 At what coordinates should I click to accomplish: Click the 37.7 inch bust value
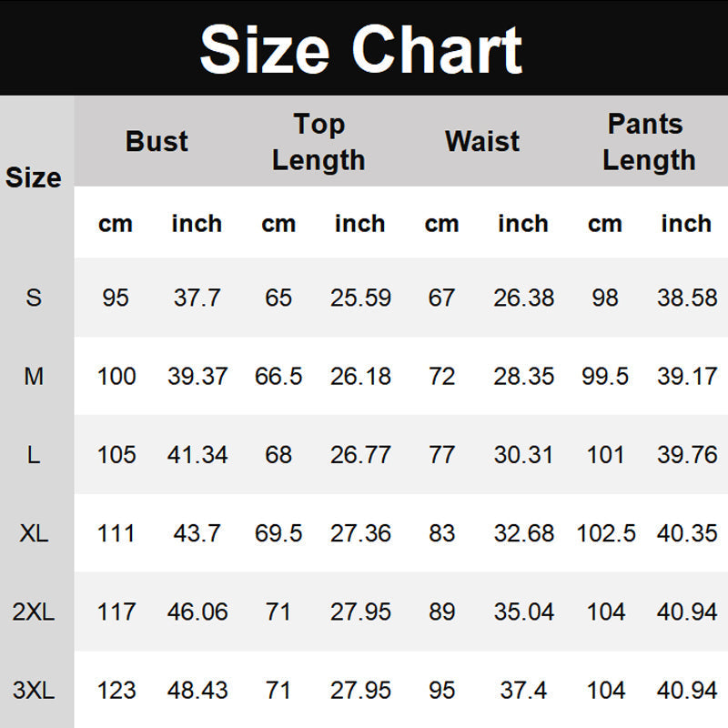(197, 298)
